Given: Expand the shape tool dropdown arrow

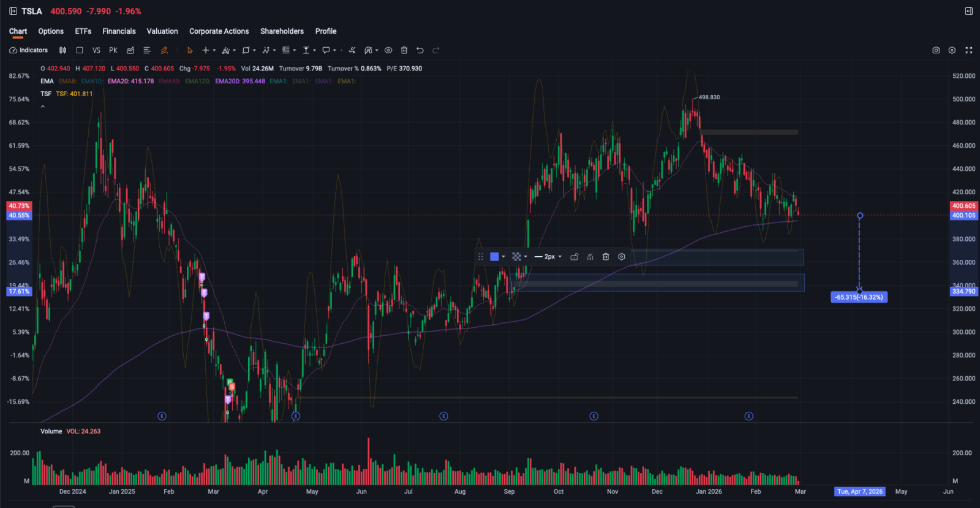Looking at the screenshot, I should click(x=254, y=50).
